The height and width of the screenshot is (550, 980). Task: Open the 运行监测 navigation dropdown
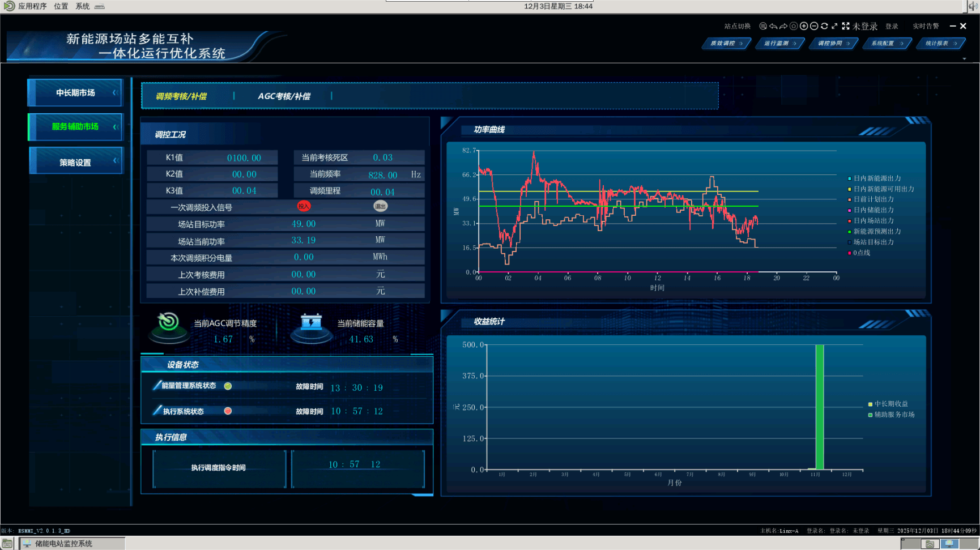tap(779, 44)
